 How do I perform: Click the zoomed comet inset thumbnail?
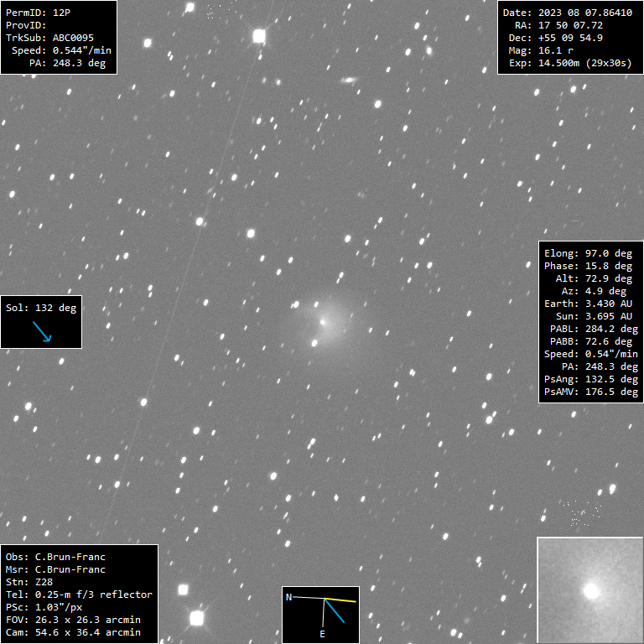(590, 590)
